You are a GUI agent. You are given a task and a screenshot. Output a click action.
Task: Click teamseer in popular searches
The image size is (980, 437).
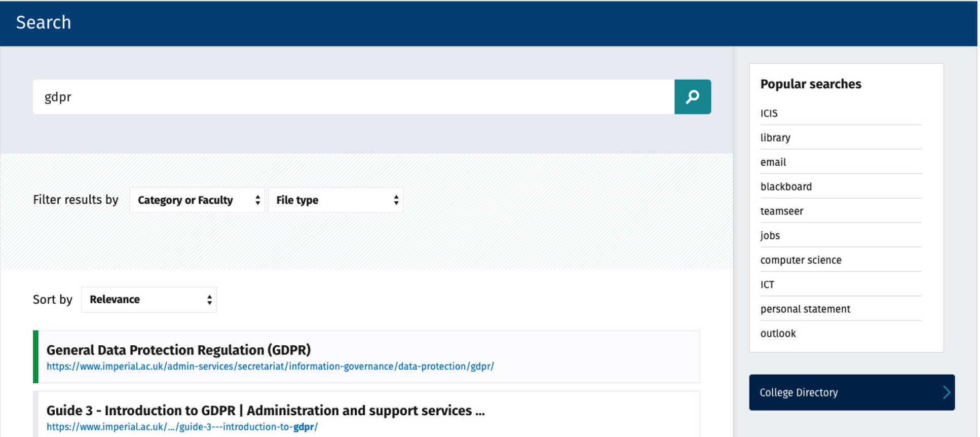(x=781, y=211)
